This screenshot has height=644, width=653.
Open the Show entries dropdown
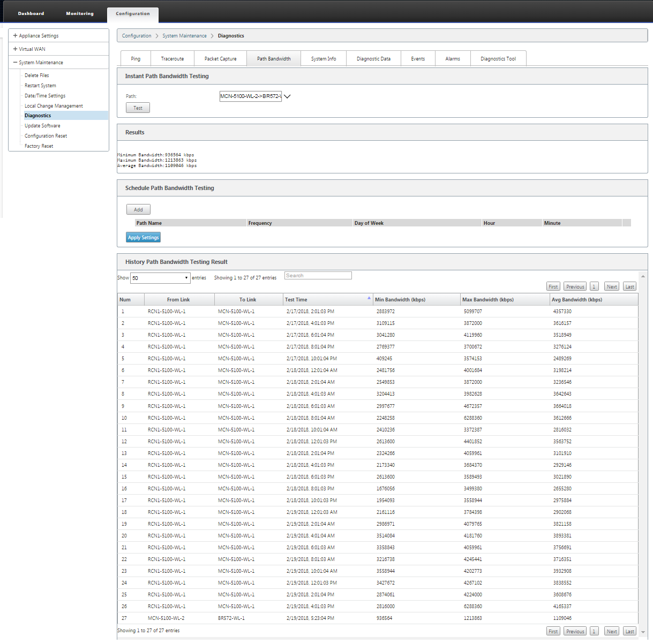click(x=161, y=278)
